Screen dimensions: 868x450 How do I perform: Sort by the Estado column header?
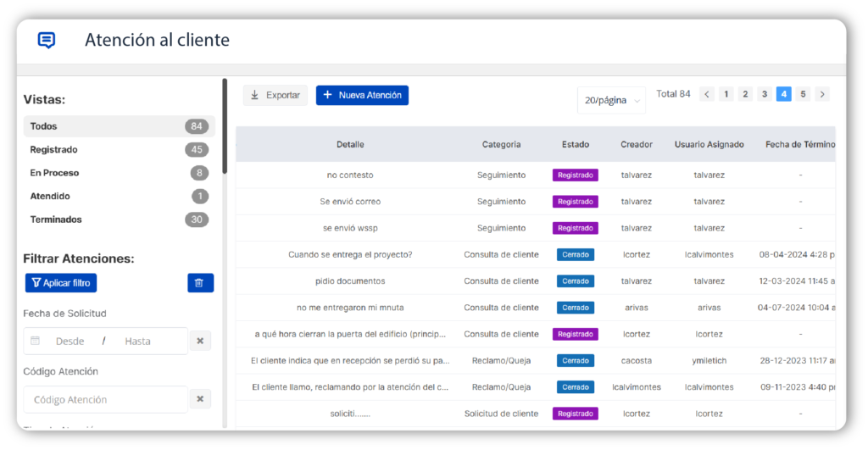[x=575, y=145]
